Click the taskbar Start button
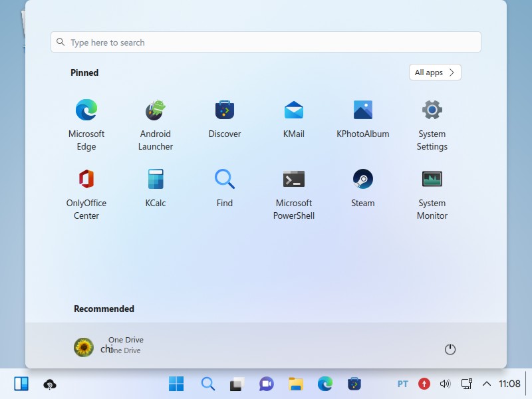This screenshot has height=399, width=532. (176, 384)
